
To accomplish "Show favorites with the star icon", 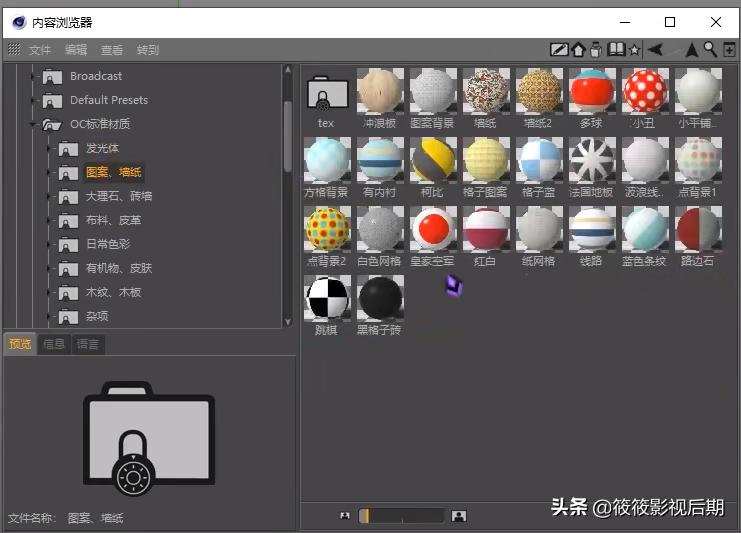I will pyautogui.click(x=634, y=50).
